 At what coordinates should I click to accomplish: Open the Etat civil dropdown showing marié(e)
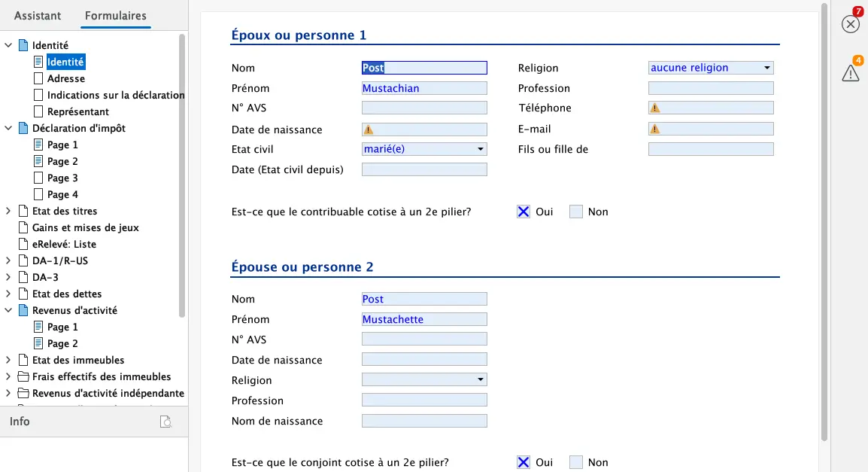tap(479, 148)
